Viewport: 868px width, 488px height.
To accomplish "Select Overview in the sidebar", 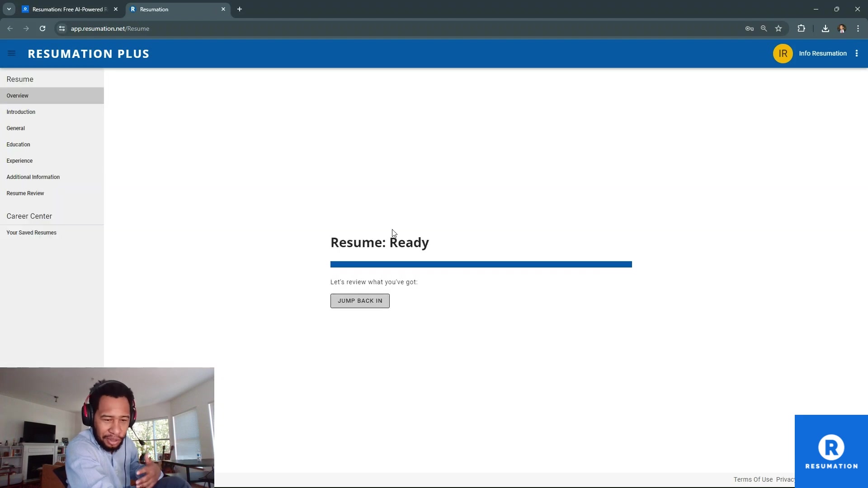I will 52,96.
